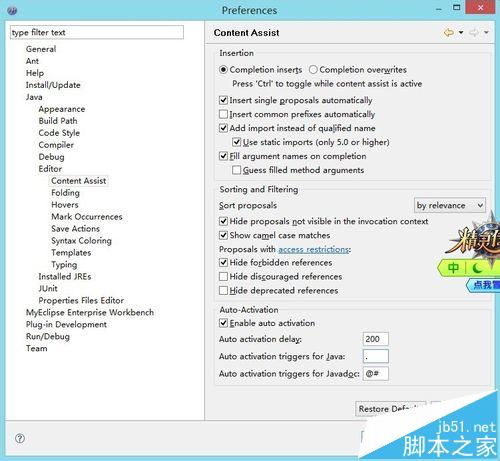
Task: Open the access restrictions link
Action: pyautogui.click(x=313, y=249)
